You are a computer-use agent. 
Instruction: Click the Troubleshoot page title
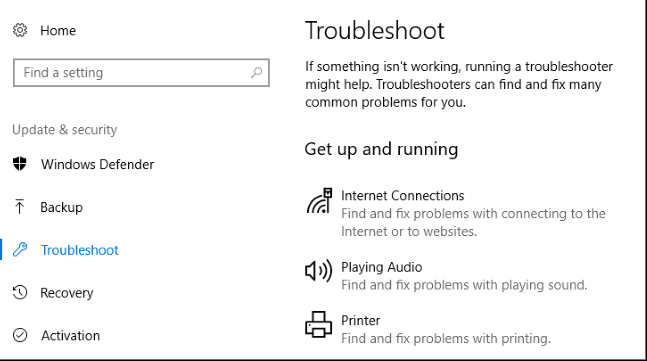pyautogui.click(x=375, y=31)
